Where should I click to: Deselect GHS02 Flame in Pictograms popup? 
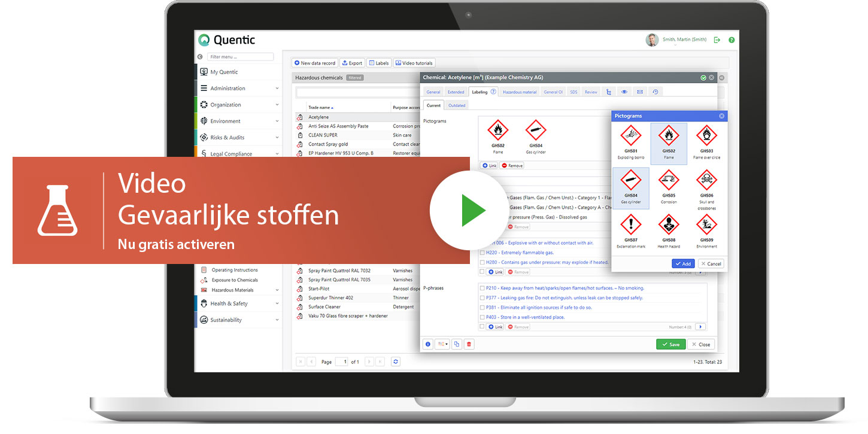(x=669, y=144)
